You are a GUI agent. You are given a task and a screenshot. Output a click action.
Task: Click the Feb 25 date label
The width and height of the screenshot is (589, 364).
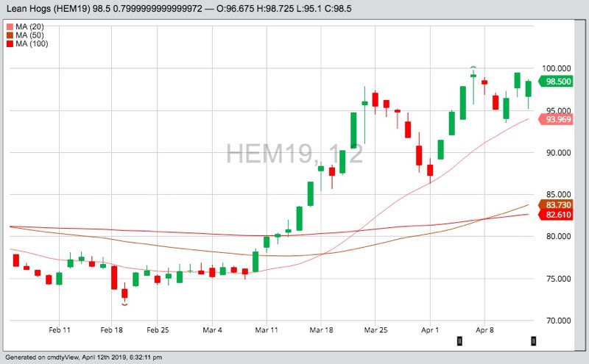tap(158, 330)
